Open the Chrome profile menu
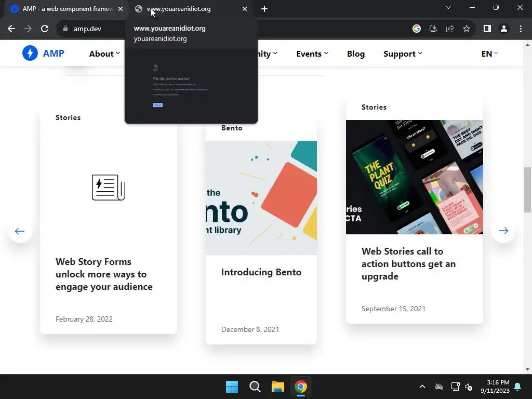 click(504, 29)
